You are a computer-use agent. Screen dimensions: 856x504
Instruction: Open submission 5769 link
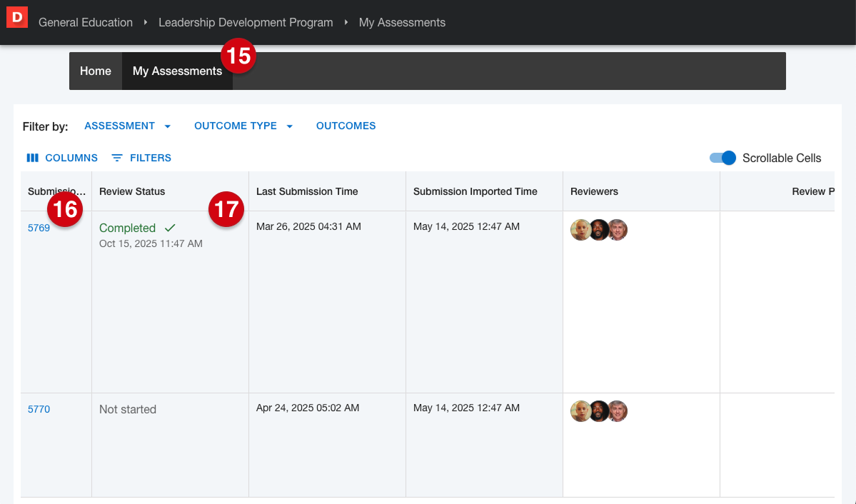point(39,228)
